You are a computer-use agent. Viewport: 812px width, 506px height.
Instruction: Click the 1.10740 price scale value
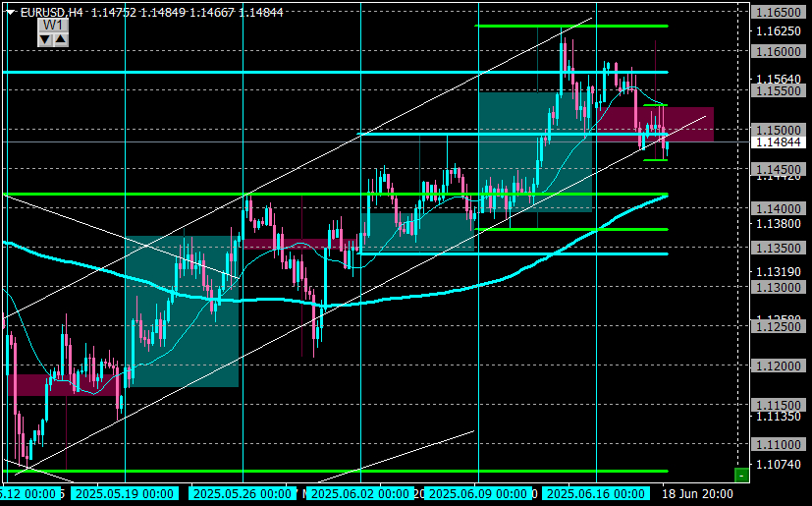[x=779, y=465]
